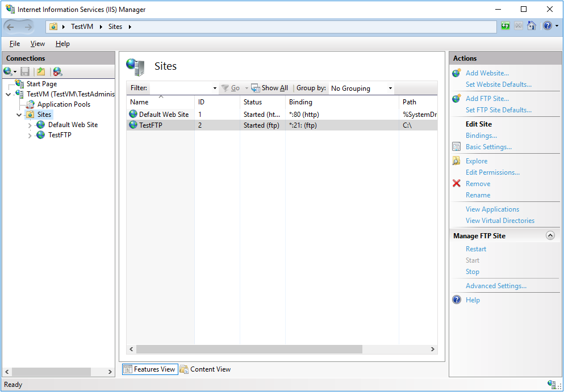Select the Started (ftp) status cell

point(262,125)
